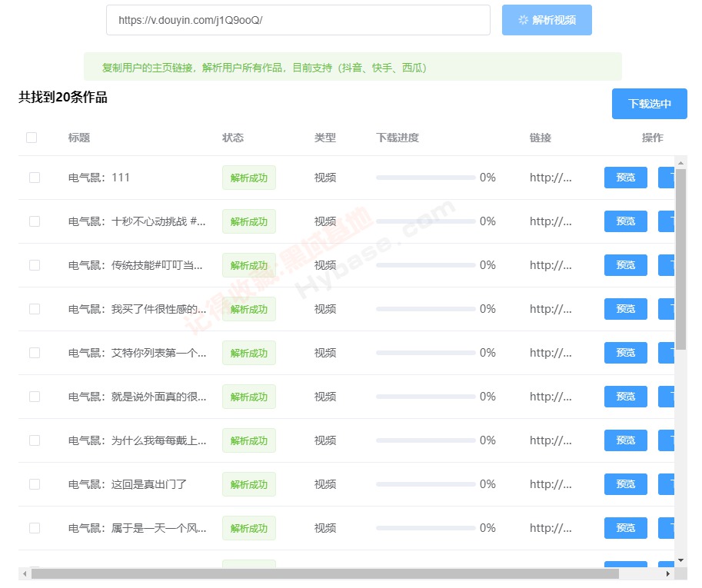
Task: Check the box for 传统技能#叮叮当 row
Action: [x=35, y=265]
